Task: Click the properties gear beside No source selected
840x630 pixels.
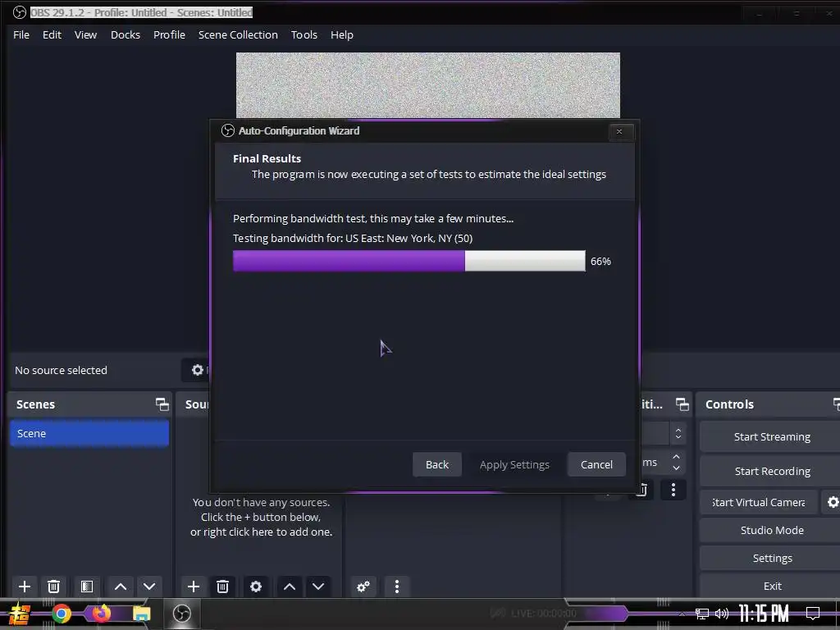Action: tap(197, 370)
